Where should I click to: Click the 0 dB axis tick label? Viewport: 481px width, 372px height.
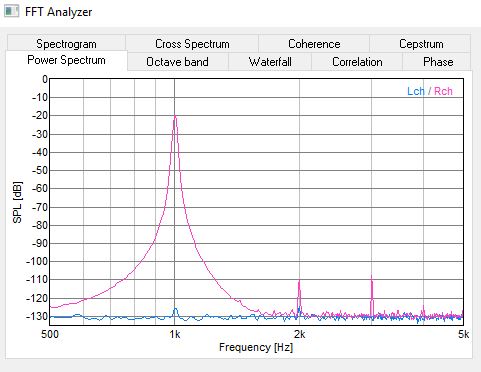(45, 79)
